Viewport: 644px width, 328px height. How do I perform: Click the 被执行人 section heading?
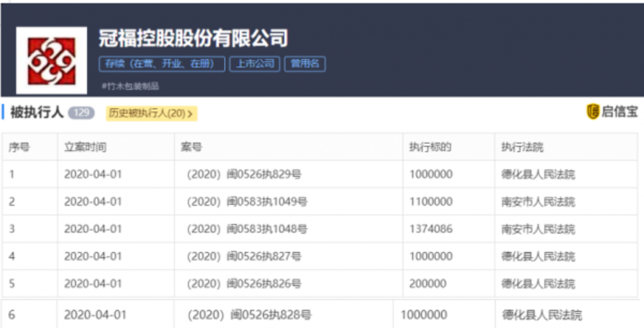coord(37,112)
